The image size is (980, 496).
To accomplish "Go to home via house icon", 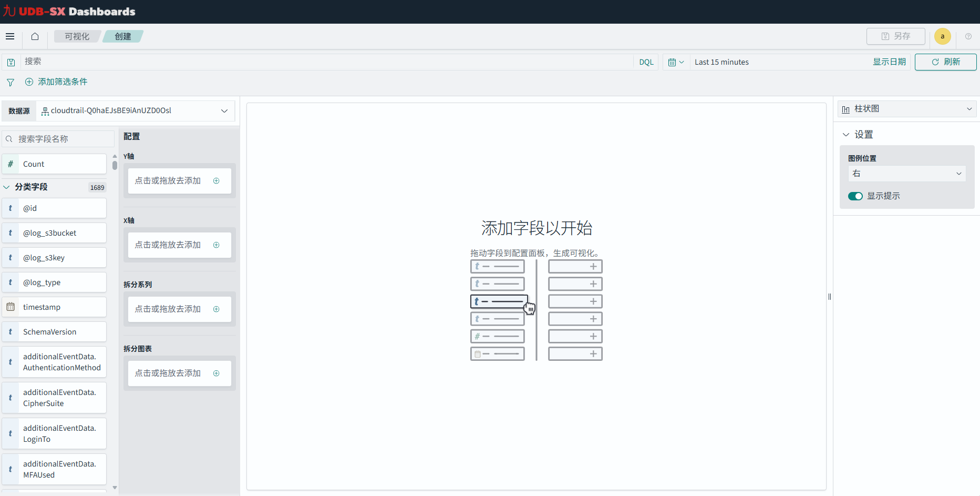I will [35, 36].
